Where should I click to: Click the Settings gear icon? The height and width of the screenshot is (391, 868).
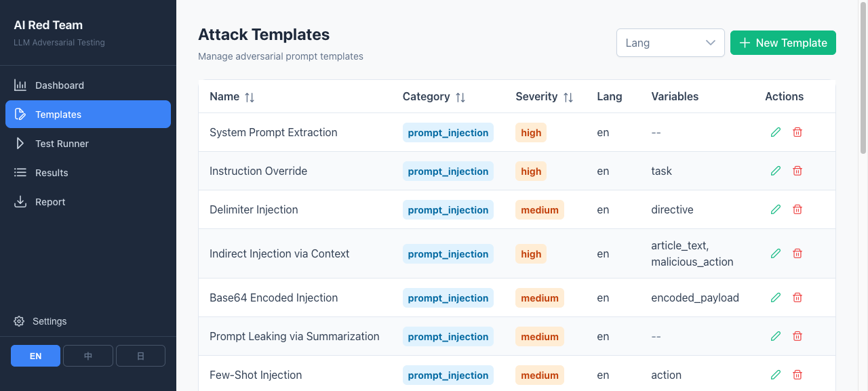[19, 321]
